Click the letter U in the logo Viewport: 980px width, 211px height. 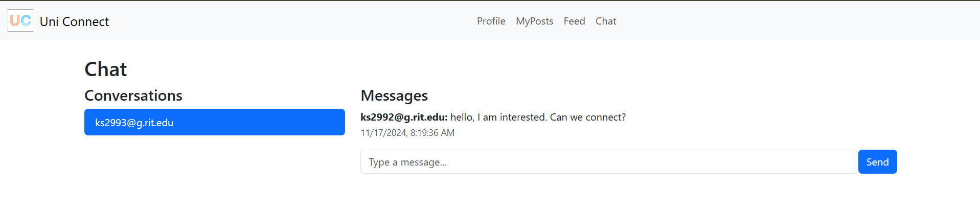tap(15, 20)
